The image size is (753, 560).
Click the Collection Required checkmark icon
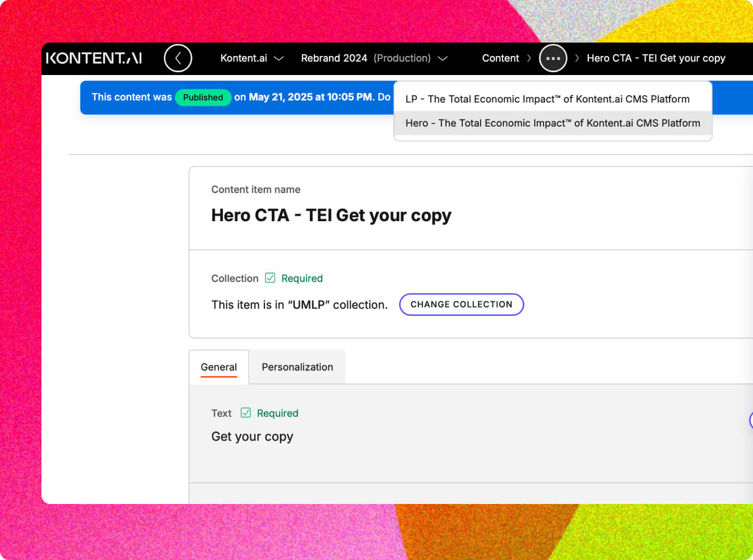pos(270,278)
